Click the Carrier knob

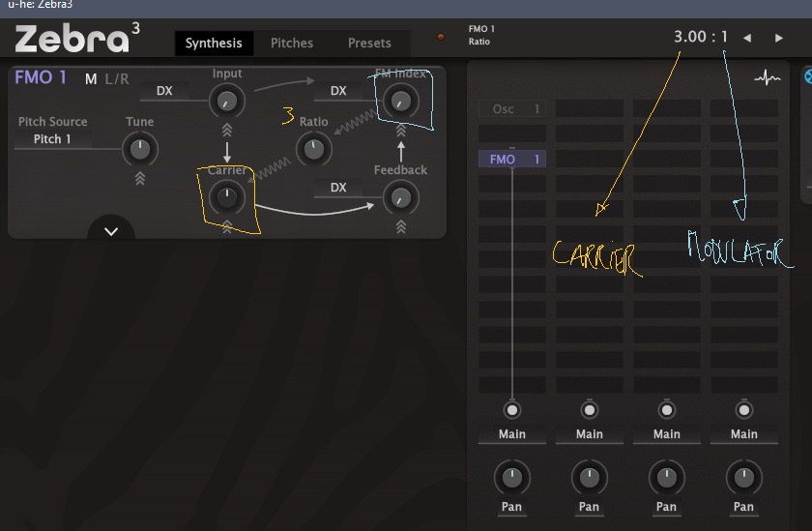click(x=227, y=197)
